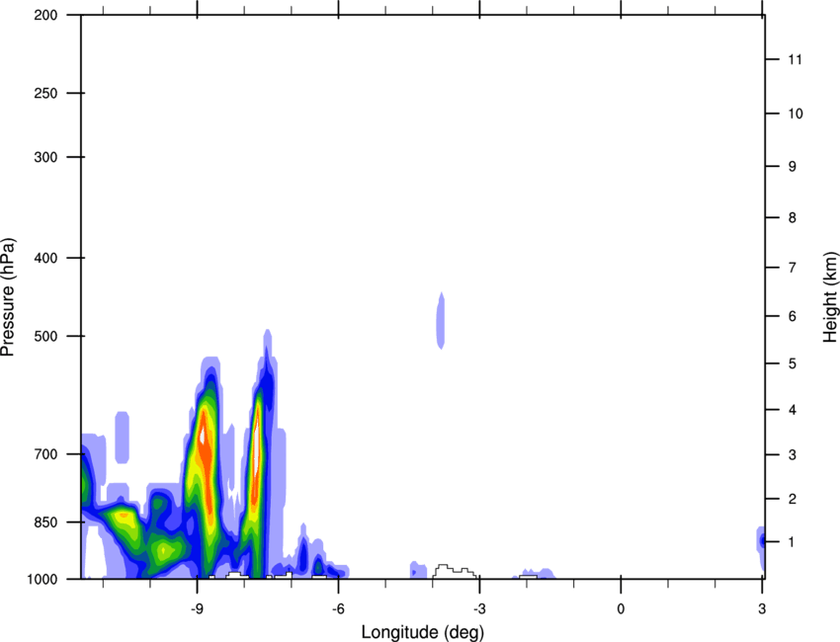This screenshot has height=642, width=840.
Task: Pick the 2 km height label
Action: 793,499
